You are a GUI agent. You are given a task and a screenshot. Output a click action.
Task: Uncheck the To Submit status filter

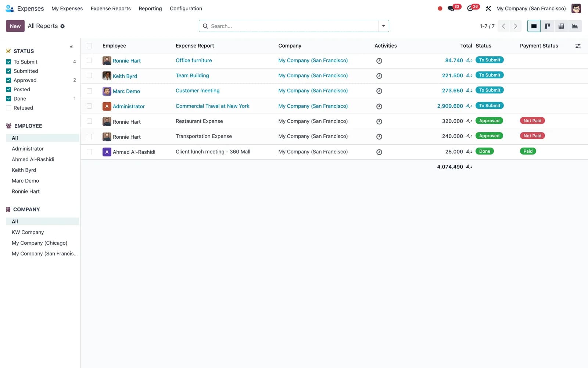pyautogui.click(x=8, y=62)
